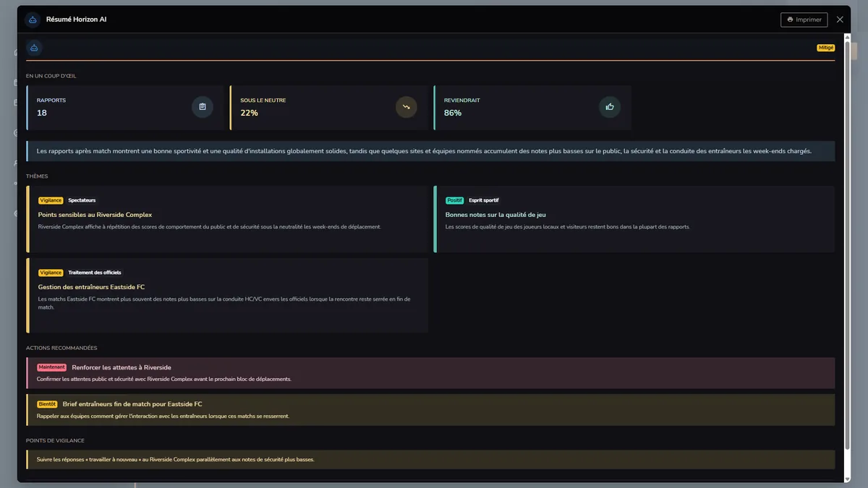The height and width of the screenshot is (488, 868).
Task: Click the Imprimer print button
Action: pyautogui.click(x=804, y=20)
